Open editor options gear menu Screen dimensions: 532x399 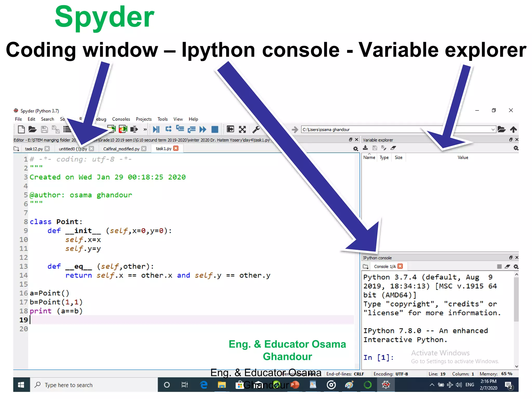[x=356, y=149]
